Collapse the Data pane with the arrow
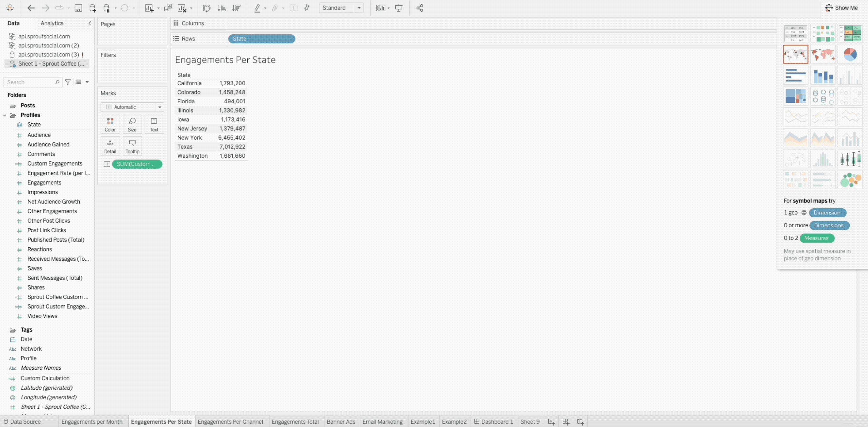868x427 pixels. tap(89, 23)
